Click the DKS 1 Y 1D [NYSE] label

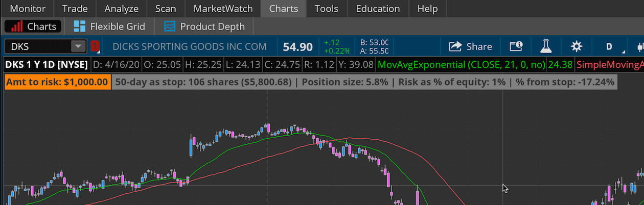(x=47, y=65)
